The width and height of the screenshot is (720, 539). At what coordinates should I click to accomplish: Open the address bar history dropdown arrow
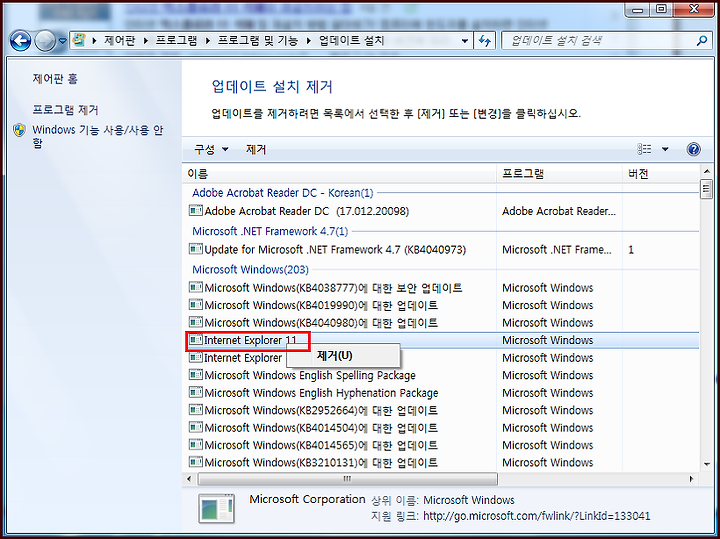[x=465, y=41]
